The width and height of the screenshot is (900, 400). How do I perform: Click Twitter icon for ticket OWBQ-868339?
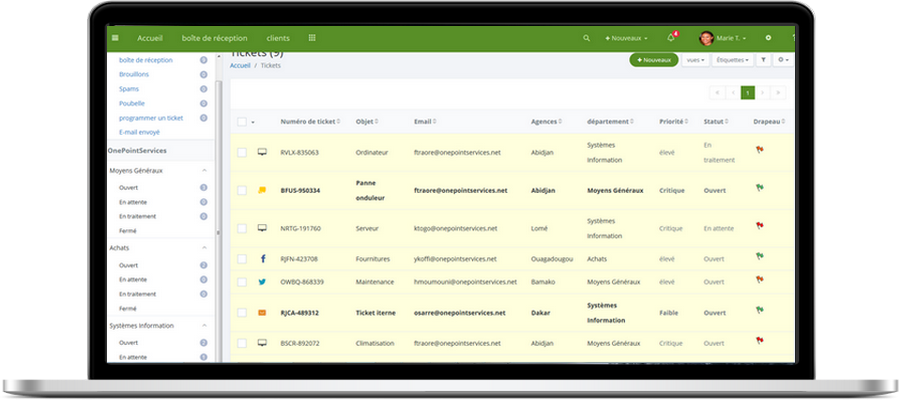(262, 282)
